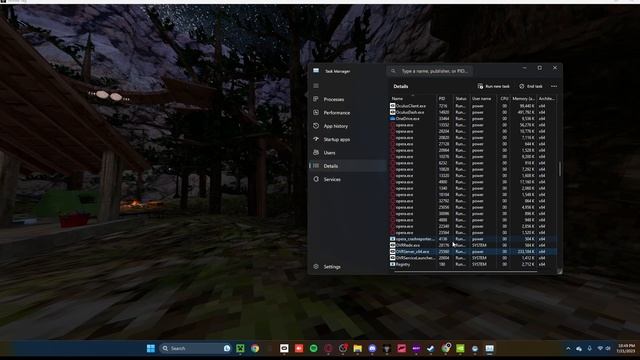The width and height of the screenshot is (640, 360).
Task: Select the OculusClient.exe row
Action: 473,106
